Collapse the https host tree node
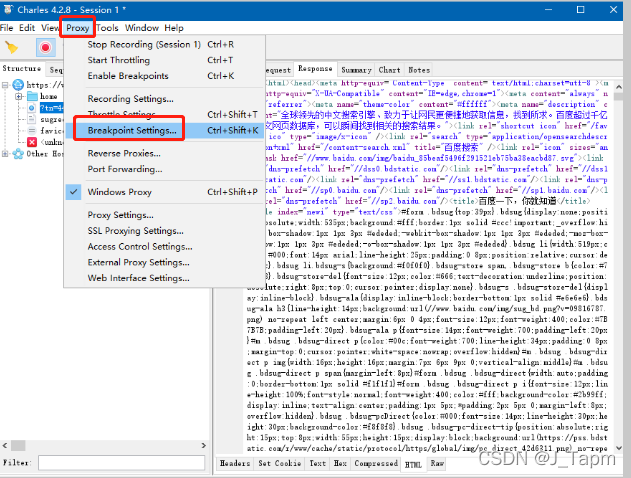Screen dimensions: 631x478 coord(5,85)
